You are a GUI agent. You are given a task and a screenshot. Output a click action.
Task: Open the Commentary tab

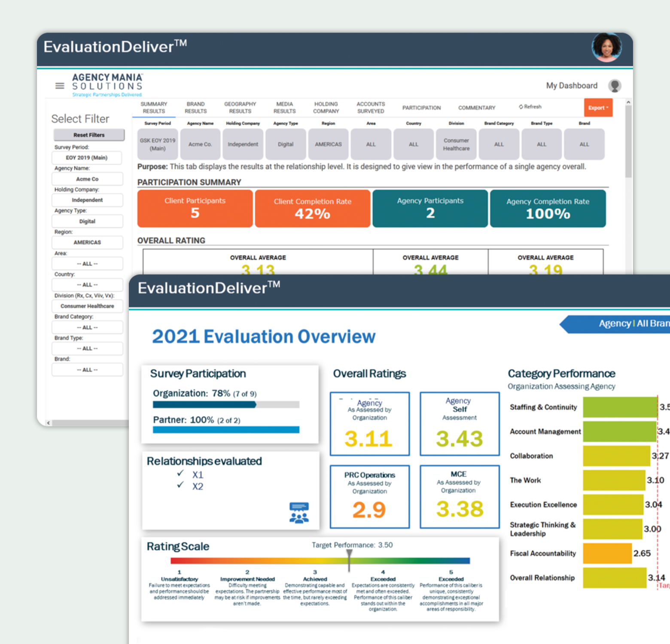[476, 108]
